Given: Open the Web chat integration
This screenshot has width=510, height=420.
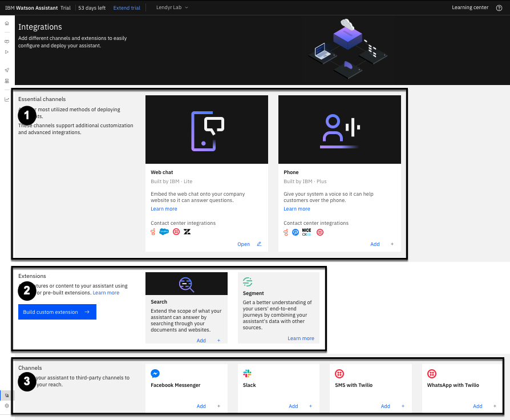Looking at the screenshot, I should pos(244,244).
